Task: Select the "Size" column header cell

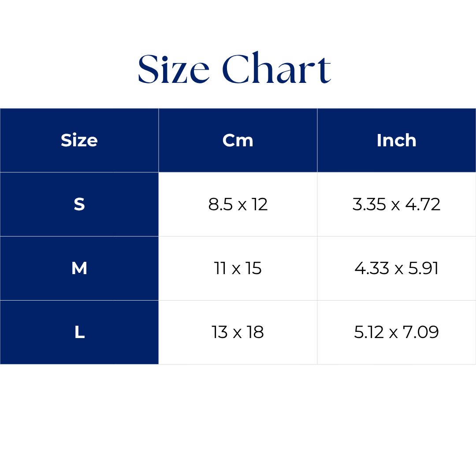Action: click(79, 141)
